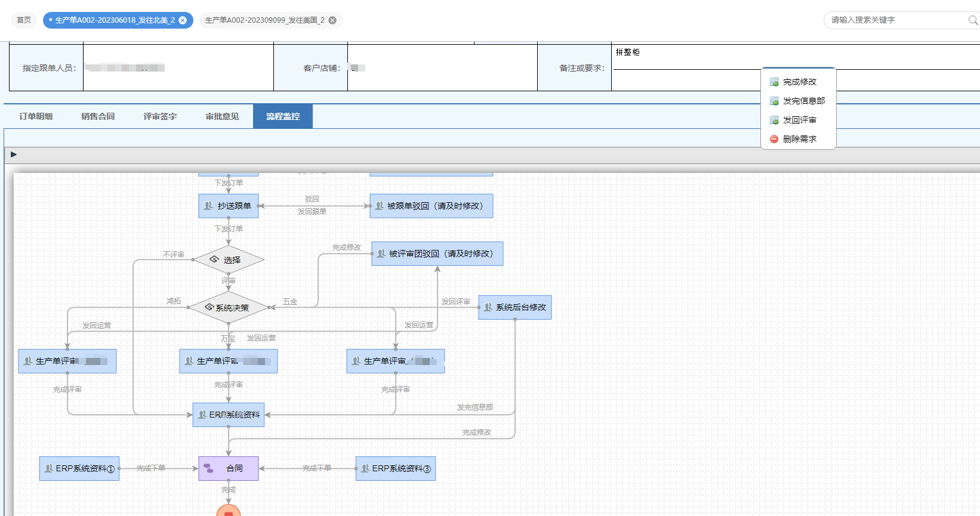Select 发回评审 in the popup menu
This screenshot has width=980, height=516.
pyautogui.click(x=799, y=120)
